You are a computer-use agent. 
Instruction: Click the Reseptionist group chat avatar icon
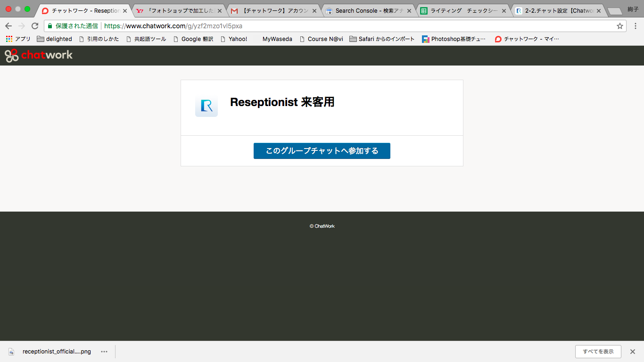coord(206,106)
